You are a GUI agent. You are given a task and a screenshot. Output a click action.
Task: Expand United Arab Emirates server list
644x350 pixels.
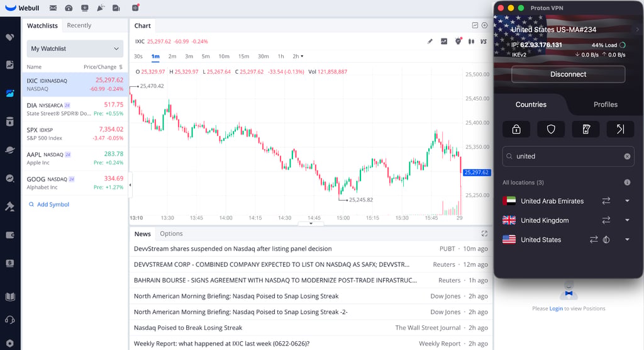point(627,201)
